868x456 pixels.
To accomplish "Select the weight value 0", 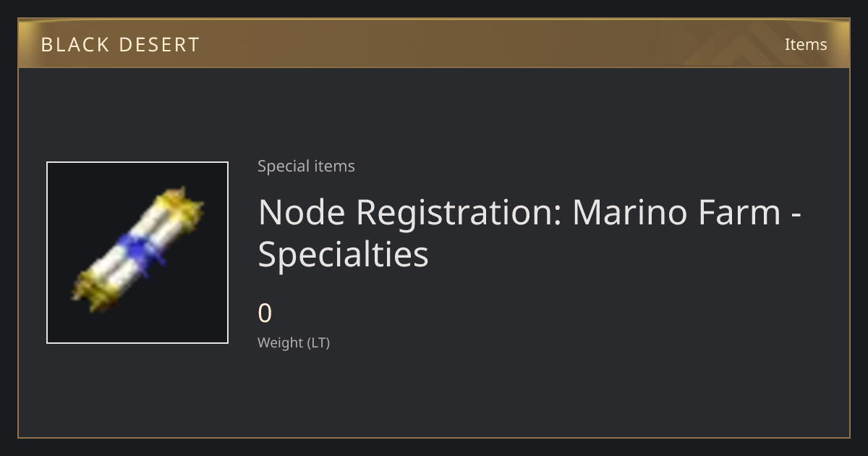I will pos(265,313).
